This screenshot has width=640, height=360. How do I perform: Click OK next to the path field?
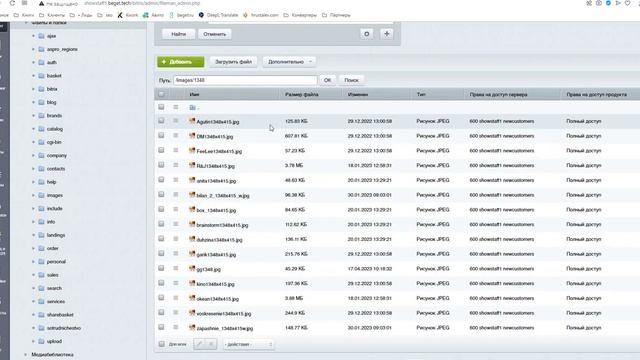click(327, 80)
